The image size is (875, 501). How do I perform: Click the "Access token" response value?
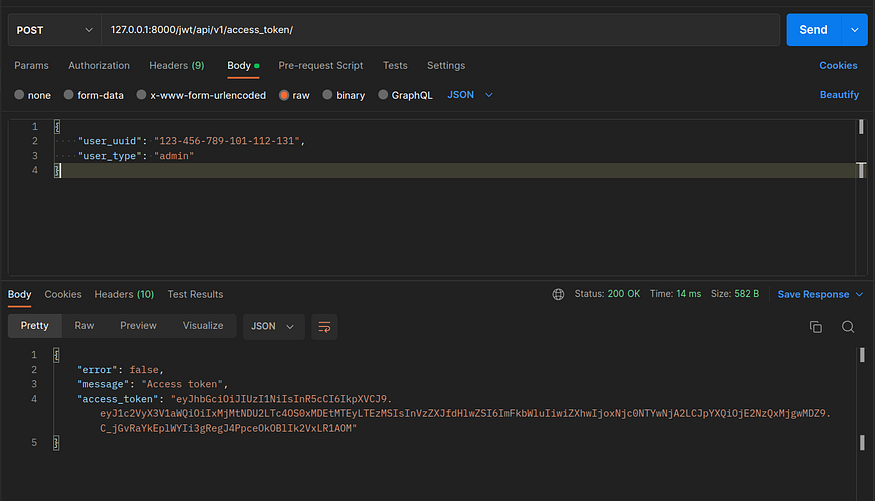[x=182, y=384]
